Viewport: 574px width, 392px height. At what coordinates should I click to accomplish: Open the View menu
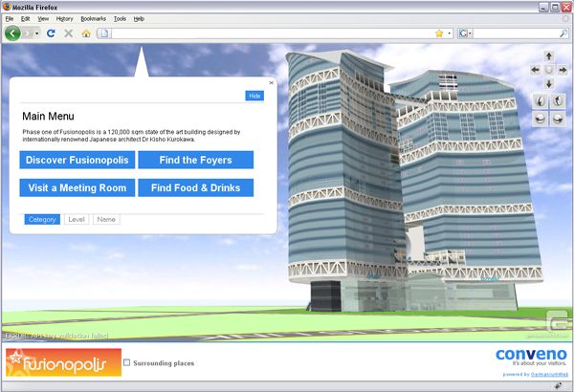click(x=43, y=19)
